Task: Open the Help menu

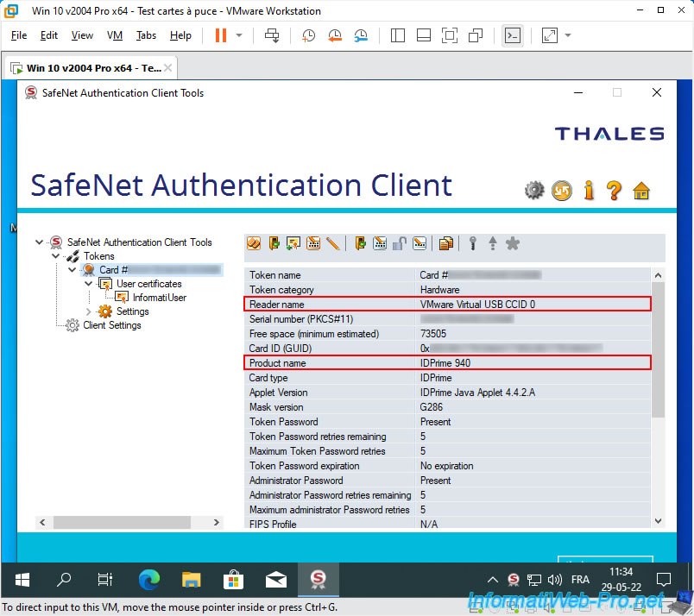Action: [x=180, y=35]
